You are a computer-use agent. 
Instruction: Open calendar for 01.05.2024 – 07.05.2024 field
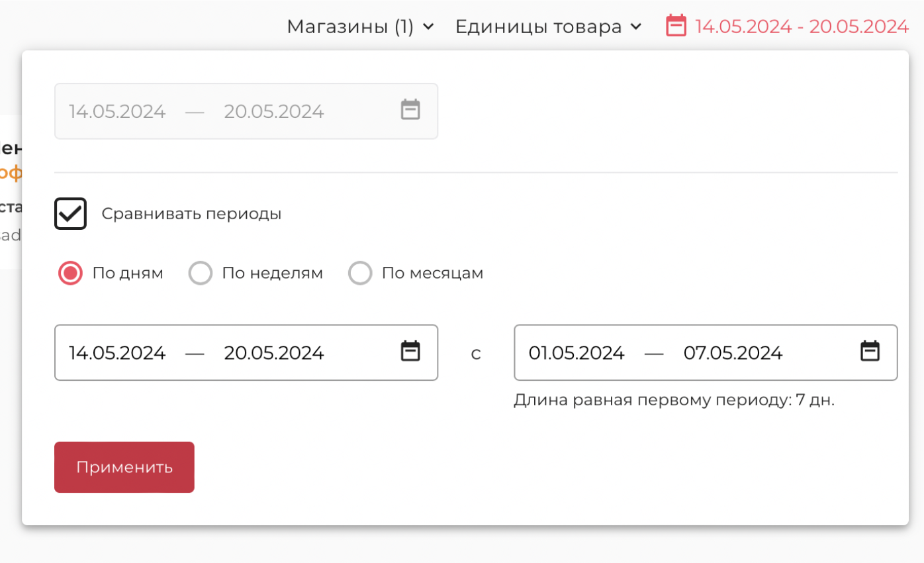pos(870,351)
